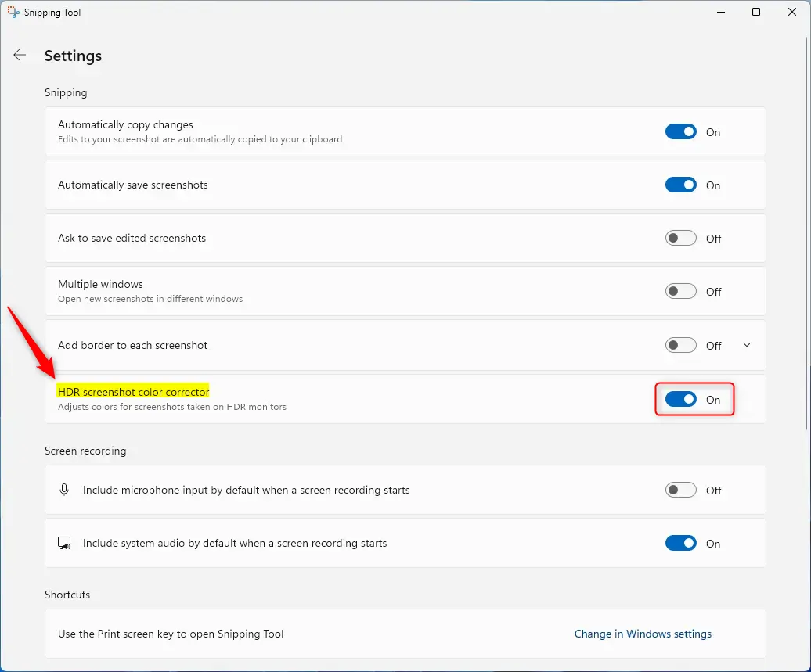
Task: Minimize the Snipping Tool window
Action: point(721,12)
